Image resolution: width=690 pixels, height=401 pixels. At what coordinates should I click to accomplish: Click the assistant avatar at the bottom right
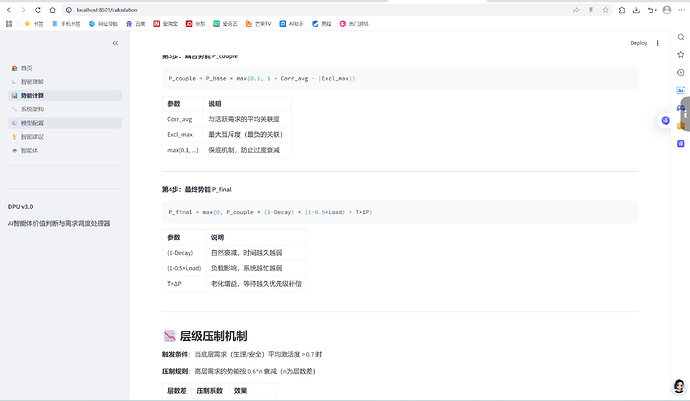click(679, 386)
